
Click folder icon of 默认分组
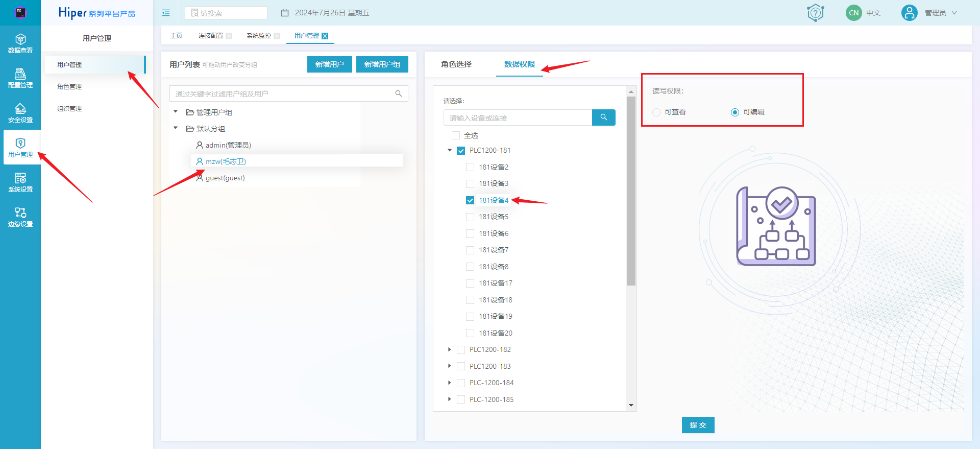pyautogui.click(x=190, y=129)
